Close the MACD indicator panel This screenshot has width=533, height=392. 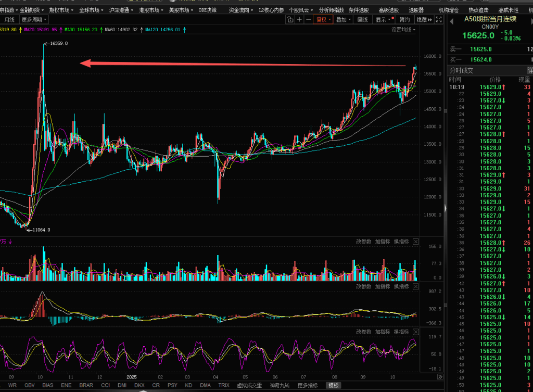[x=416, y=286]
